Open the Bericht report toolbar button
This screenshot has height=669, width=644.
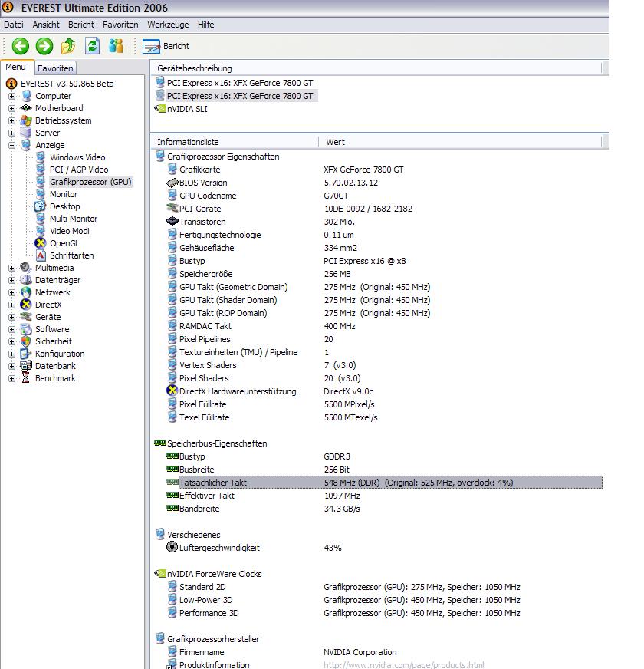[x=166, y=46]
